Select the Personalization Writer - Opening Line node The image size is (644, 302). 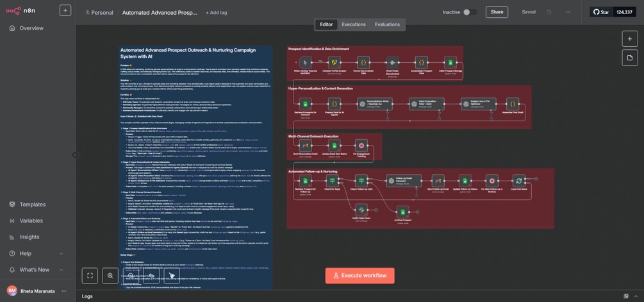(375, 104)
